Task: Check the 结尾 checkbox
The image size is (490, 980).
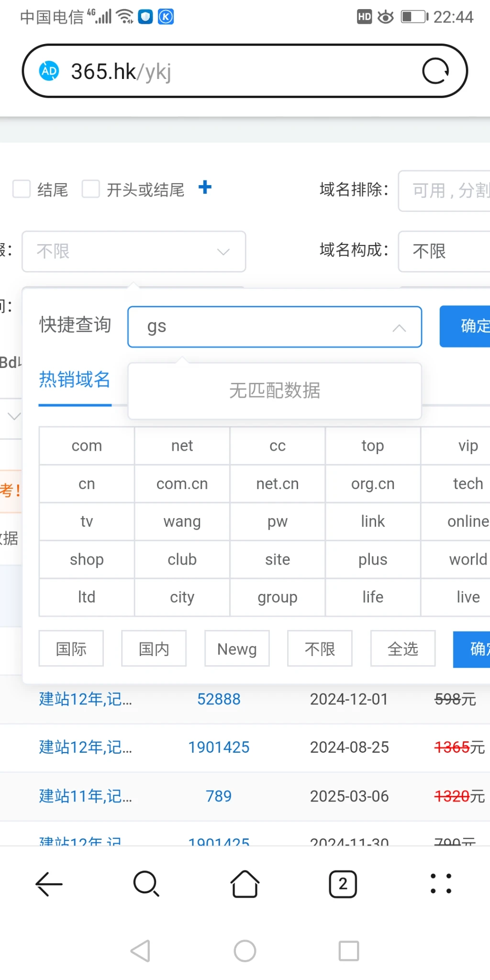Action: 22,189
